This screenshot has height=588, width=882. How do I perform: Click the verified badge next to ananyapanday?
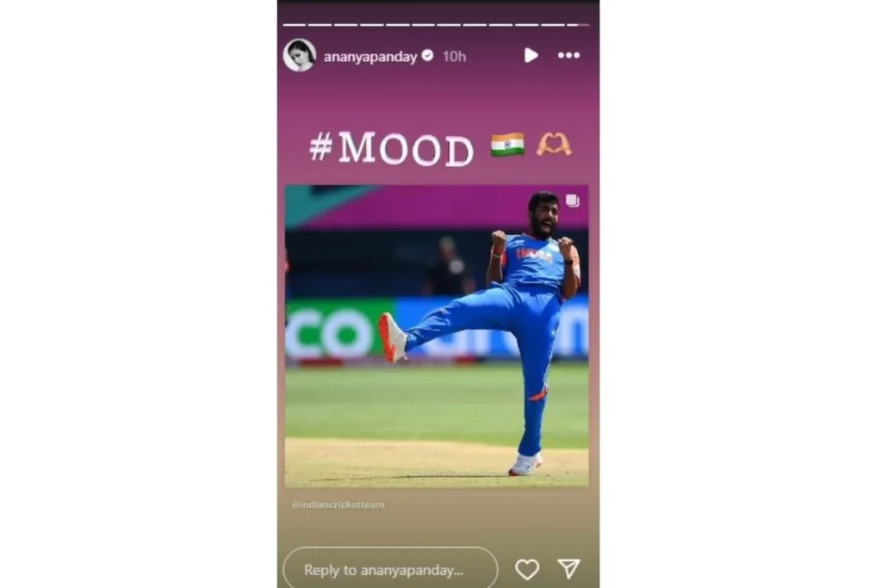pyautogui.click(x=427, y=55)
